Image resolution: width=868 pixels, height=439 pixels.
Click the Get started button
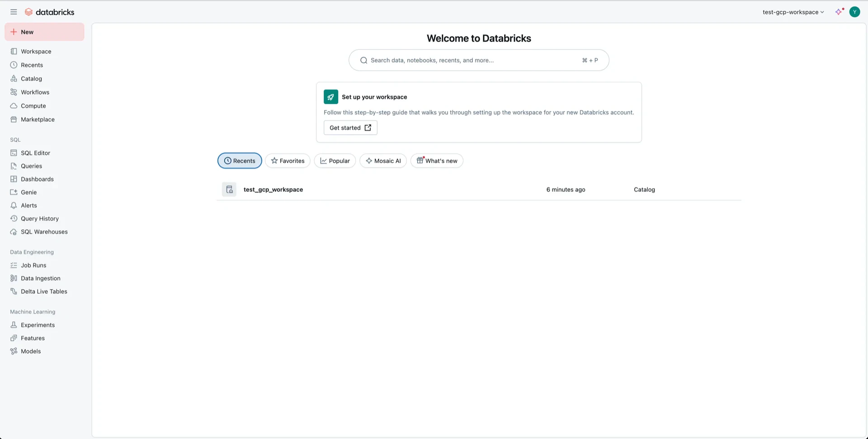point(350,128)
